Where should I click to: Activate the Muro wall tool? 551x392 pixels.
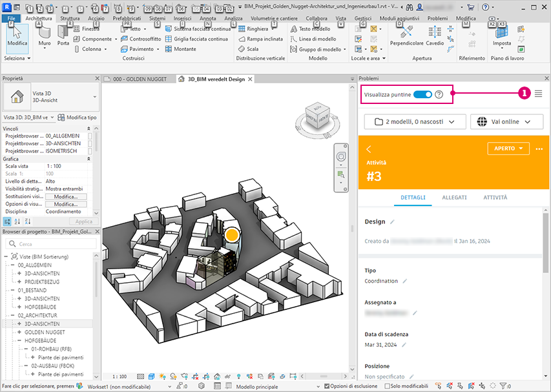point(45,37)
